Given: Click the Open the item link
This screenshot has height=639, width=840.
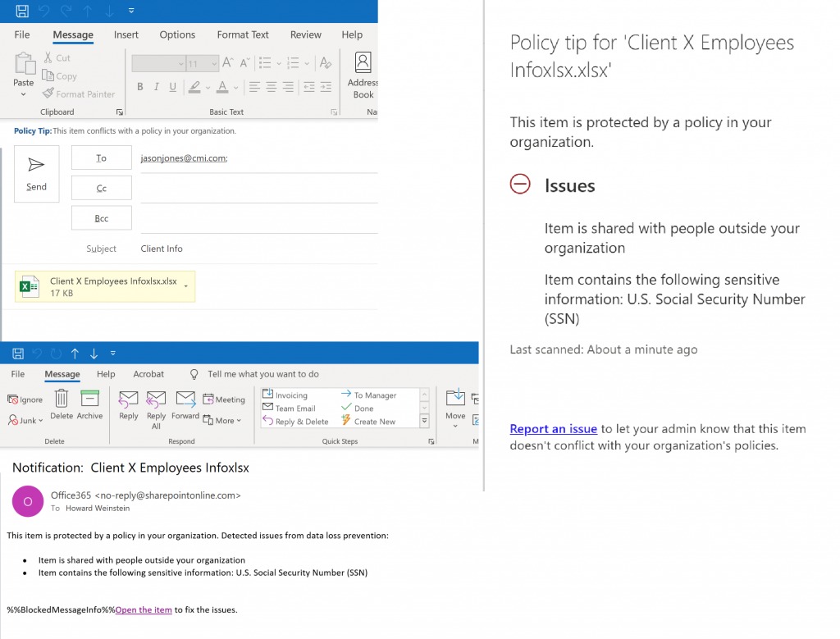Looking at the screenshot, I should coord(144,609).
